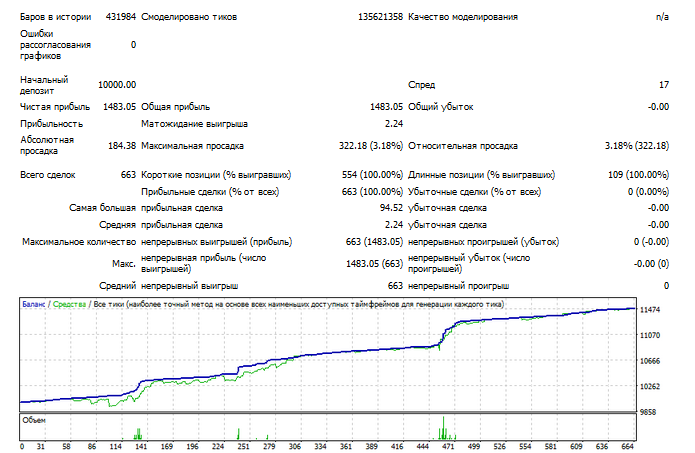Image resolution: width=695 pixels, height=453 pixels.
Task: Select the long positions value 109 (100.00%)
Action: point(639,175)
